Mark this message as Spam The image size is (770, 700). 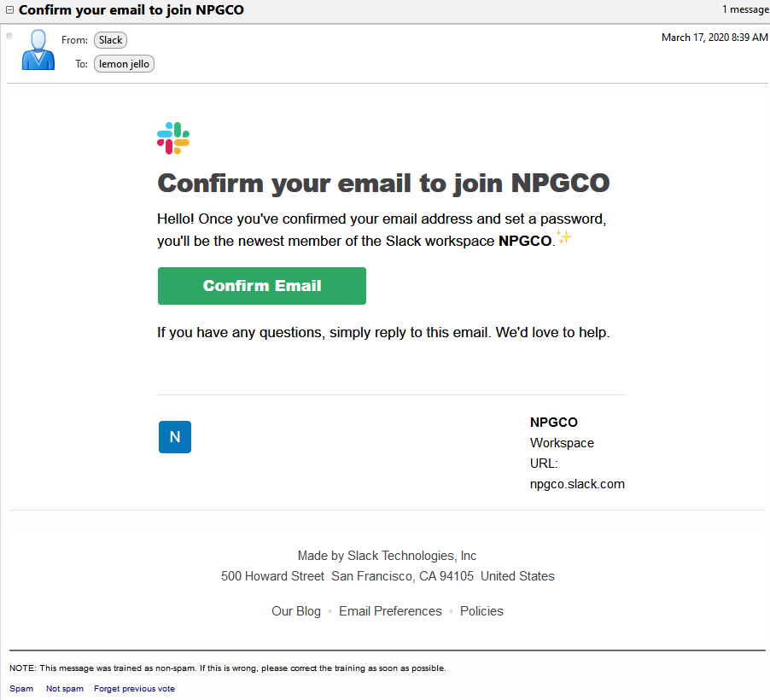point(21,688)
